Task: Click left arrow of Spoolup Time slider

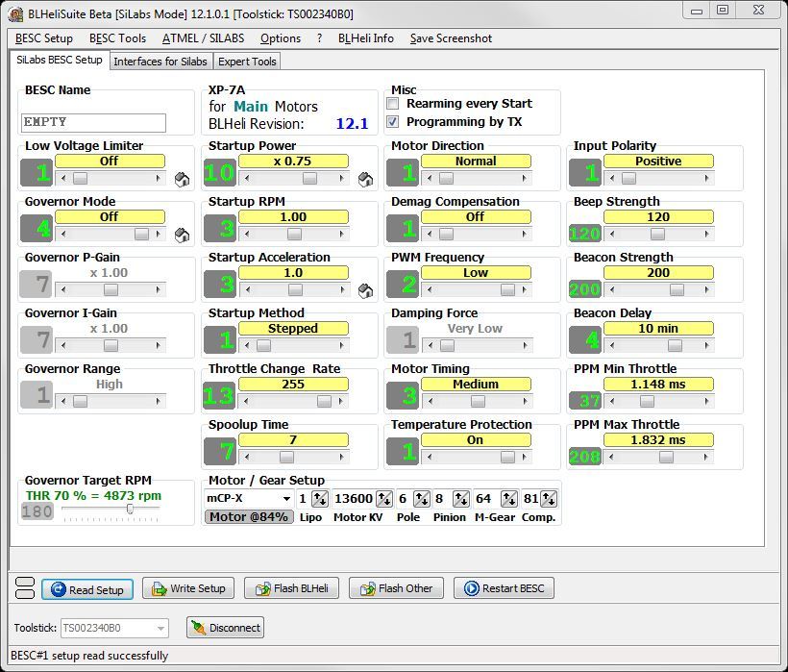Action: coord(247,458)
